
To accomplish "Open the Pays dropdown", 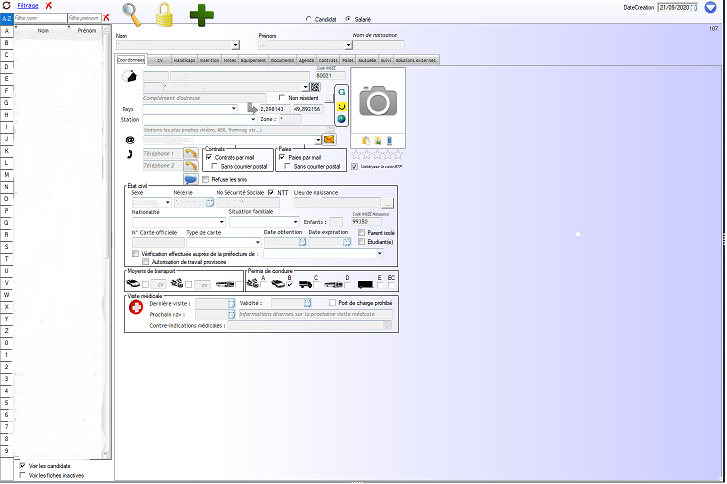I will tap(233, 108).
